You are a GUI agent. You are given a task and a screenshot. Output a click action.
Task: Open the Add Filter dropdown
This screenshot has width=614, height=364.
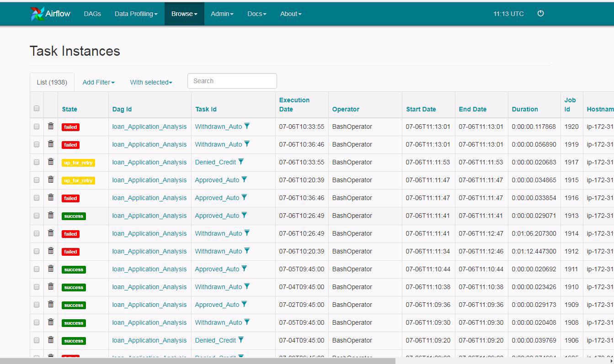coord(98,82)
